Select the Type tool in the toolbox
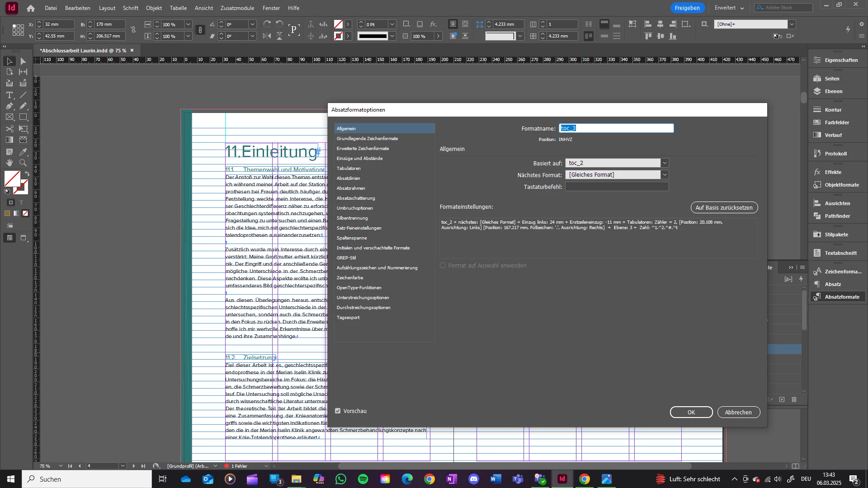 [9, 95]
